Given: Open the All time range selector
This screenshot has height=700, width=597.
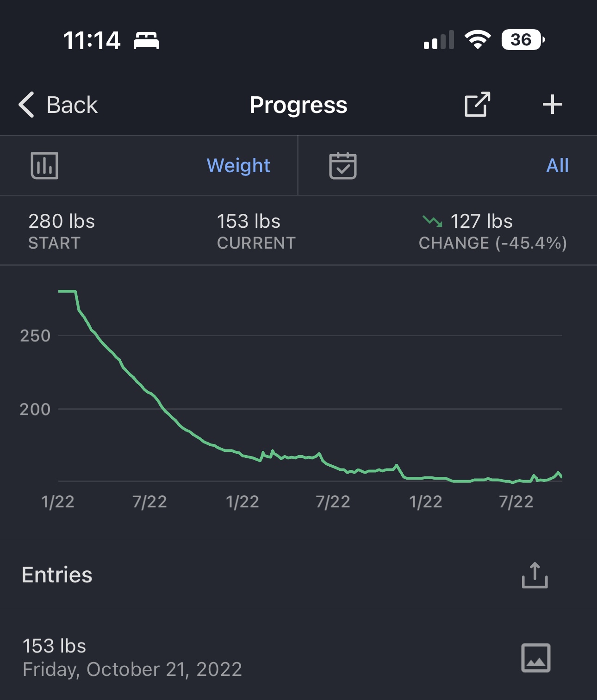Looking at the screenshot, I should pos(557,165).
